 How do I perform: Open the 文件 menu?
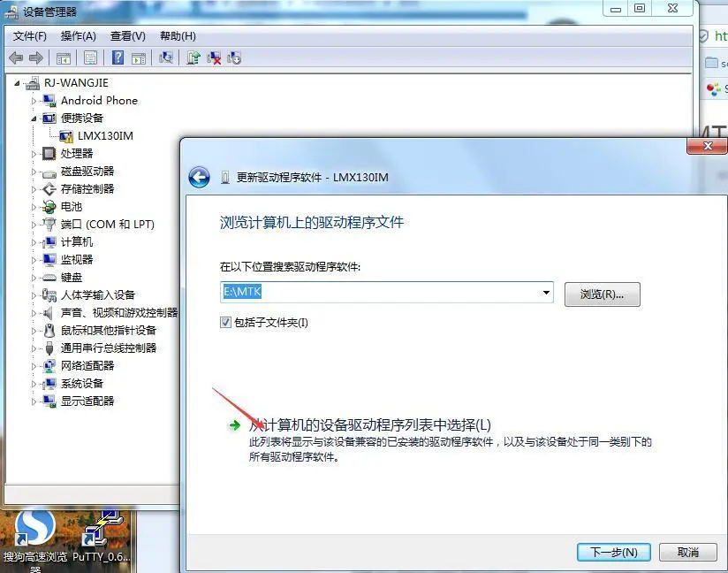29,36
